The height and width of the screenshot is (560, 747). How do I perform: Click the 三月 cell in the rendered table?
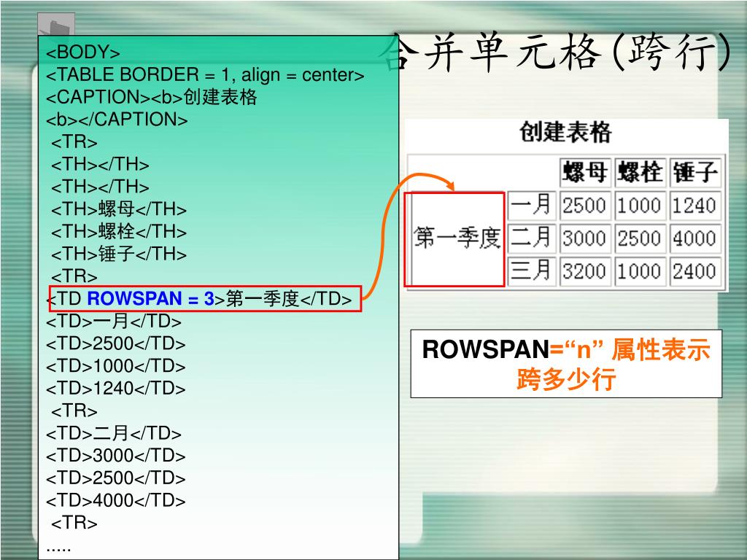coord(532,271)
